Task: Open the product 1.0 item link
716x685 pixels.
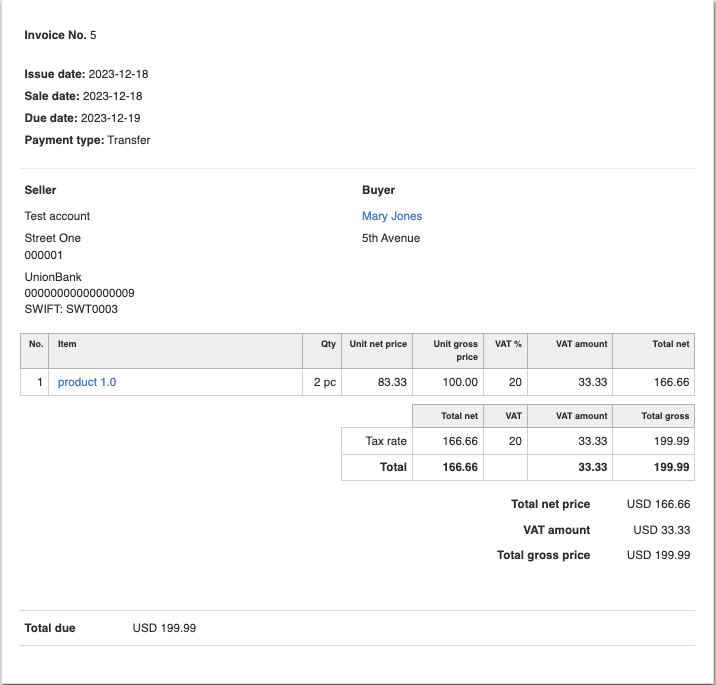Action: pos(87,382)
